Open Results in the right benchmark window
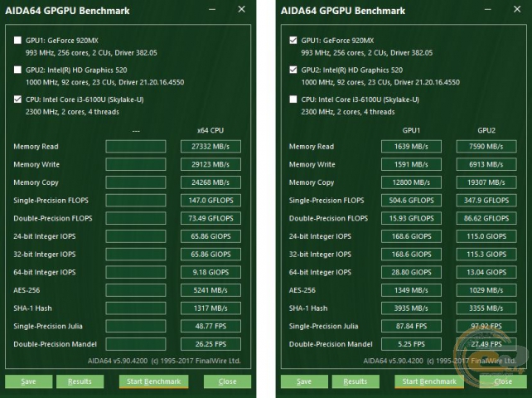 [355, 381]
